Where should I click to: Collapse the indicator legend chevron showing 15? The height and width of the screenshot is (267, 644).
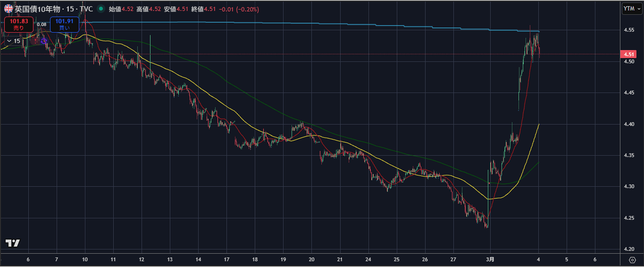13,41
